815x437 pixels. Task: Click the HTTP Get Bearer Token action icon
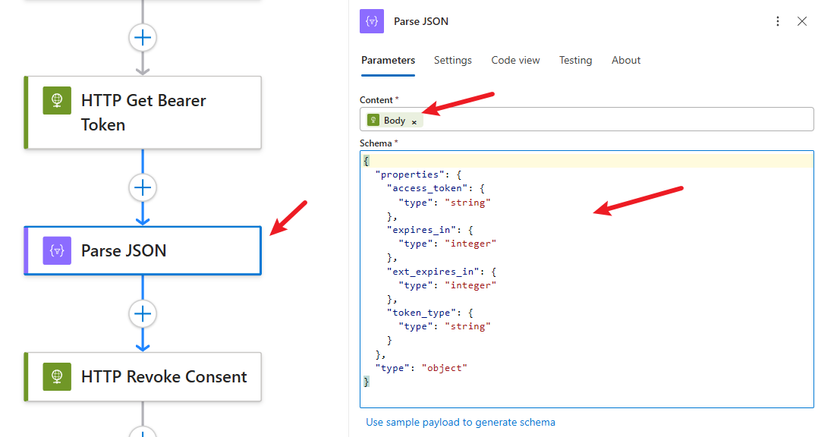tap(57, 102)
